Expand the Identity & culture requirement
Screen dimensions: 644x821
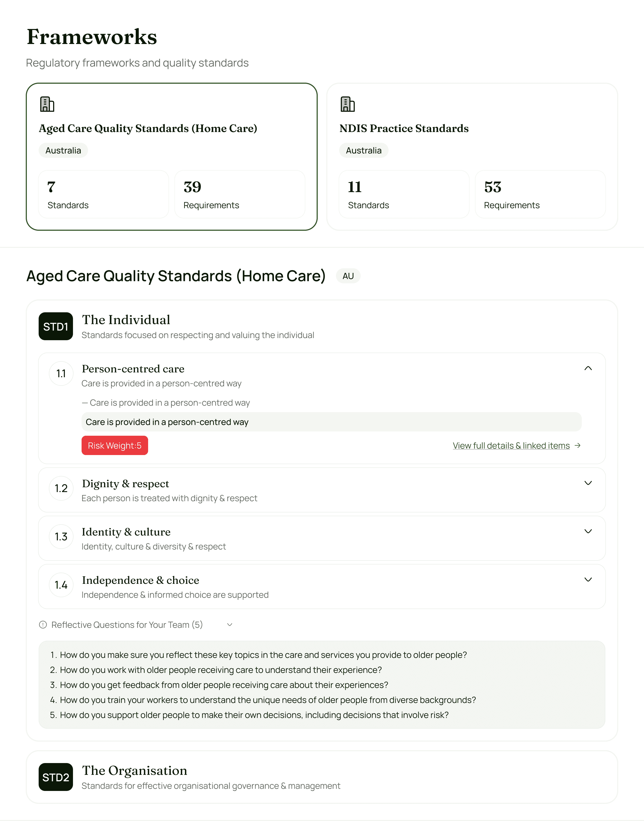click(588, 532)
